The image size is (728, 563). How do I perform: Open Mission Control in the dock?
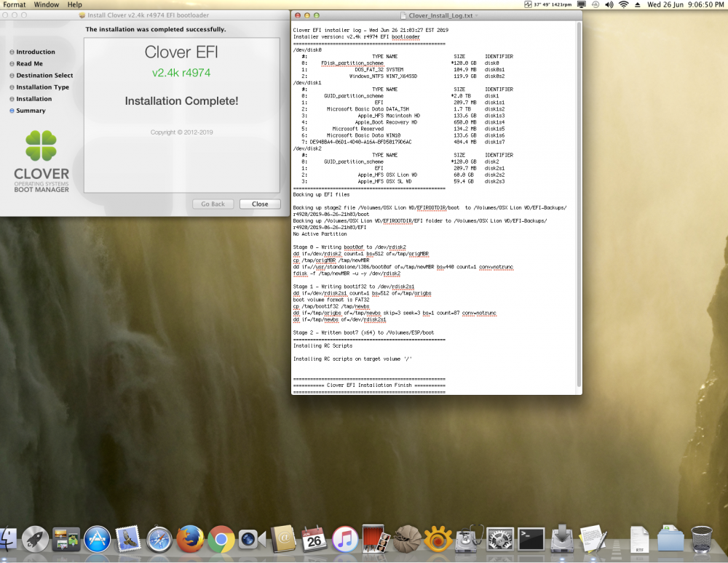pyautogui.click(x=66, y=539)
